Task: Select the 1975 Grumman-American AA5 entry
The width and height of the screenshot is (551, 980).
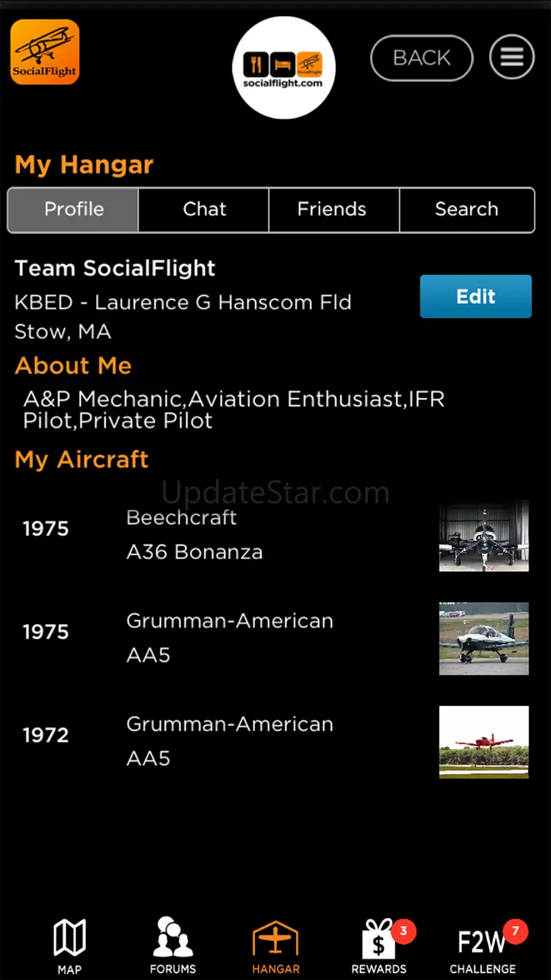Action: [x=229, y=638]
